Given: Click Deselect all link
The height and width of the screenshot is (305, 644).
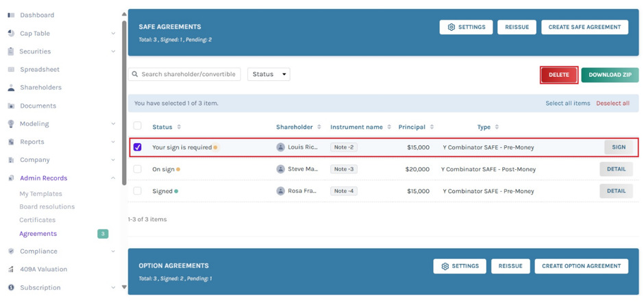Looking at the screenshot, I should tap(612, 103).
